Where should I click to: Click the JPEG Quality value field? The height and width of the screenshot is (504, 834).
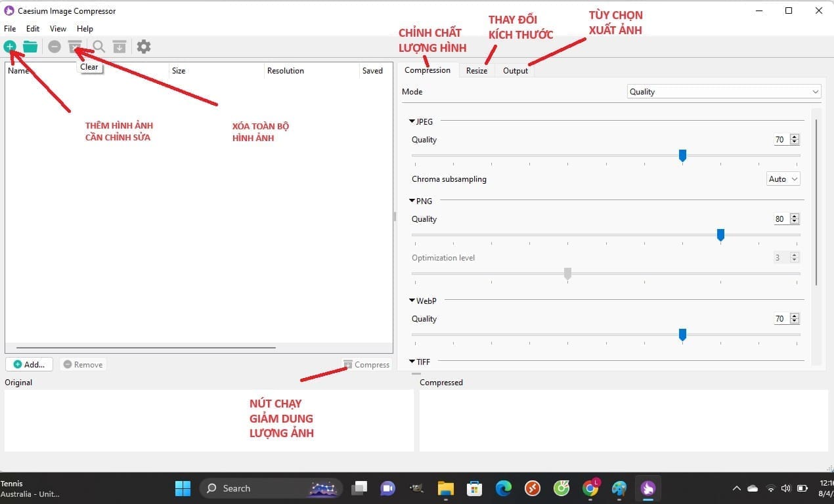point(781,140)
